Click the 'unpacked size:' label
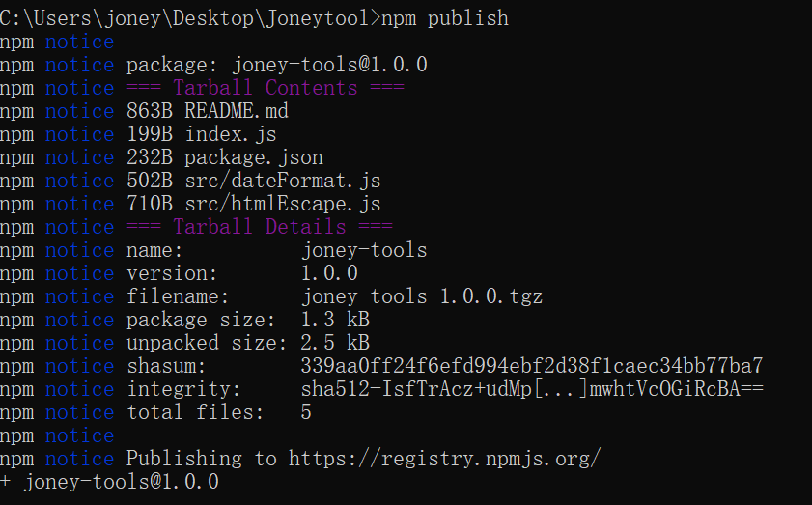Image resolution: width=812 pixels, height=505 pixels. (207, 343)
